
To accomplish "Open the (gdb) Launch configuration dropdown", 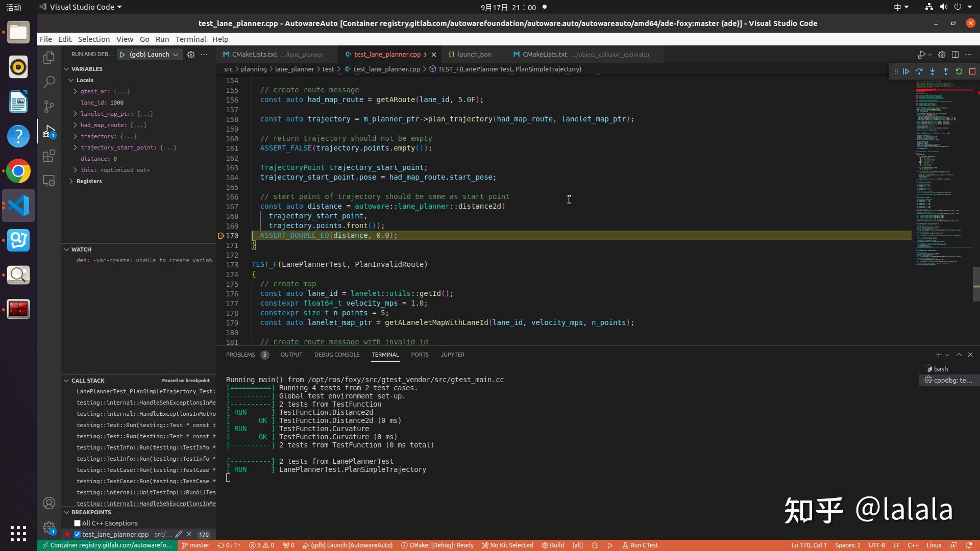I will [x=154, y=55].
